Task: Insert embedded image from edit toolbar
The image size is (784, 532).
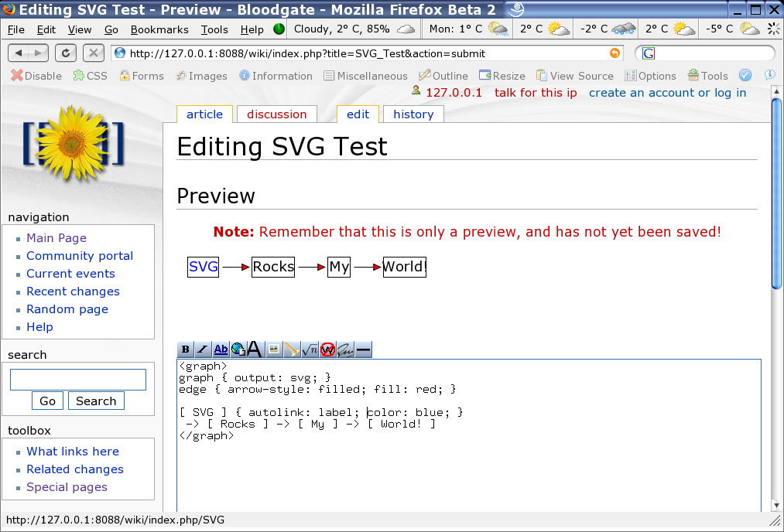Action: (273, 350)
